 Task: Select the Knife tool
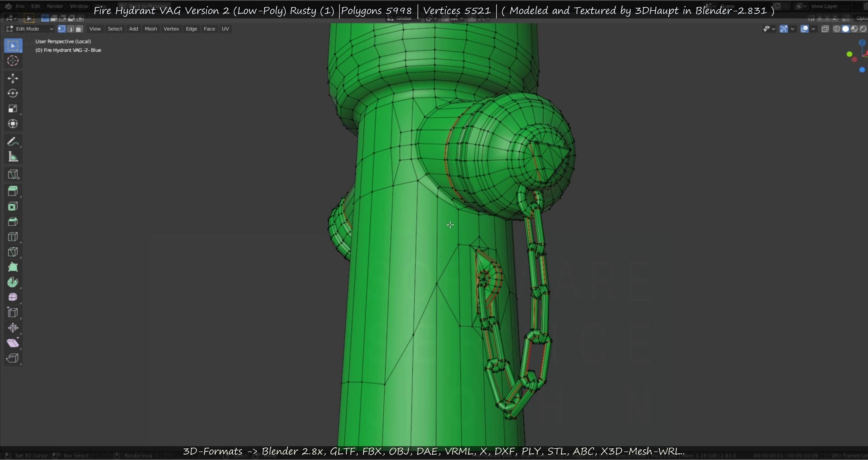[13, 252]
